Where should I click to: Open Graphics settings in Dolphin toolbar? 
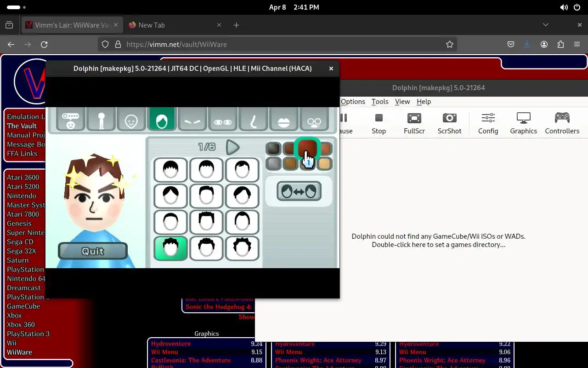tap(523, 124)
